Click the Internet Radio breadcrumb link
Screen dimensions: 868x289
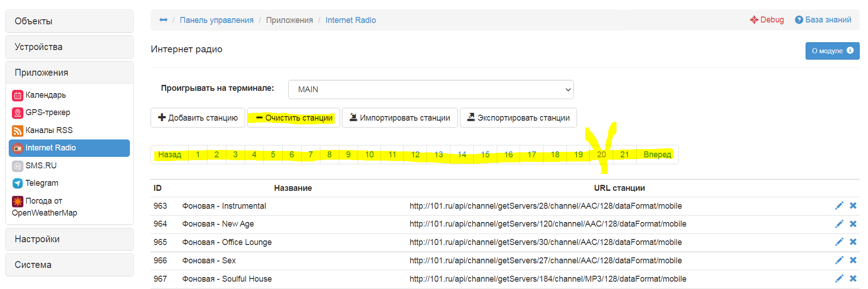pyautogui.click(x=351, y=20)
